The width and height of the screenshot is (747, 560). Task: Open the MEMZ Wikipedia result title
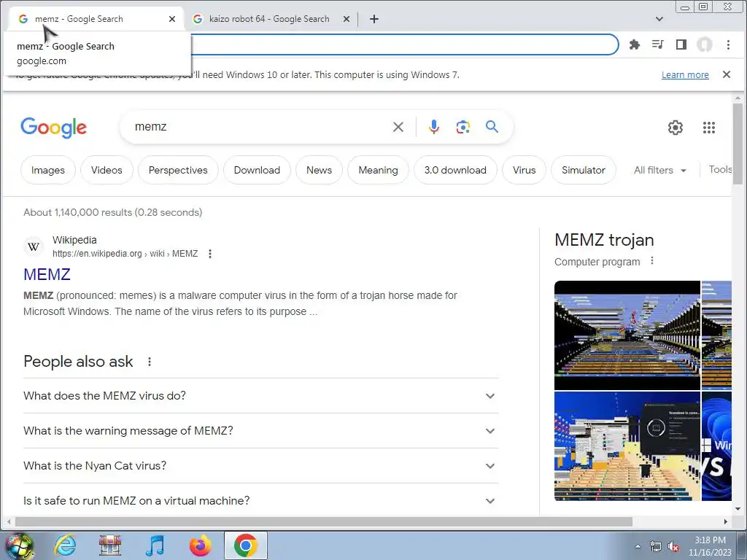47,274
